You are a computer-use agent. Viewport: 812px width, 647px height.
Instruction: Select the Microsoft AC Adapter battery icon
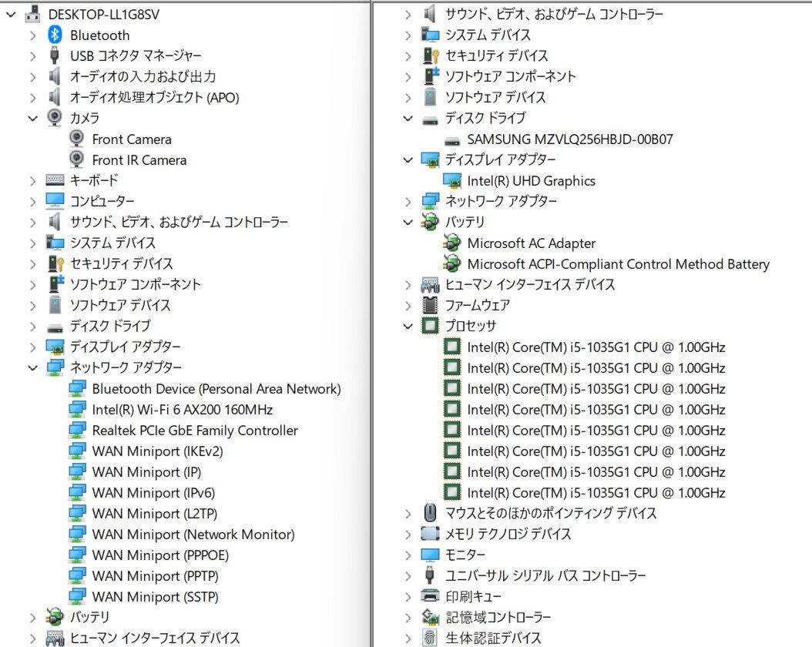[x=451, y=243]
